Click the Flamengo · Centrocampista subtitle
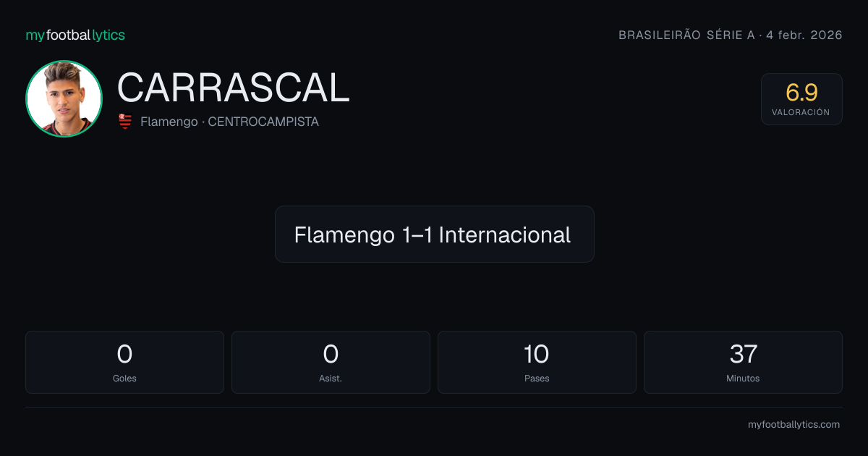 [229, 122]
